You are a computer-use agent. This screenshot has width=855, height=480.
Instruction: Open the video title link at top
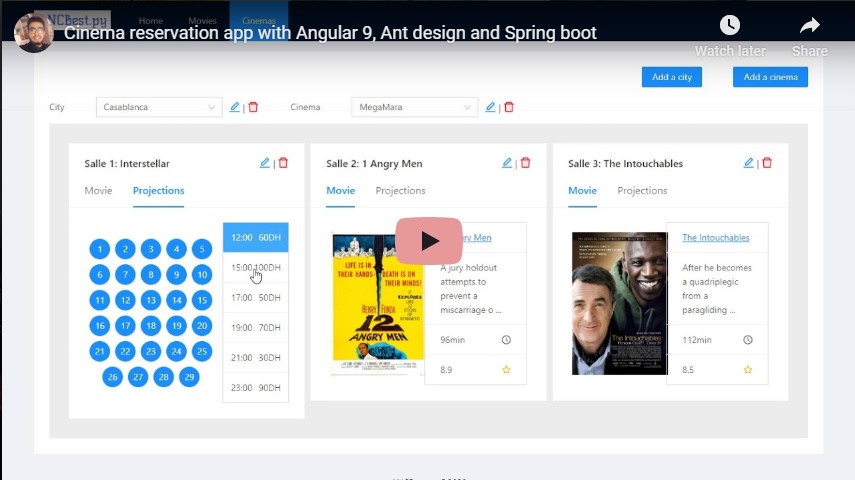(x=330, y=33)
